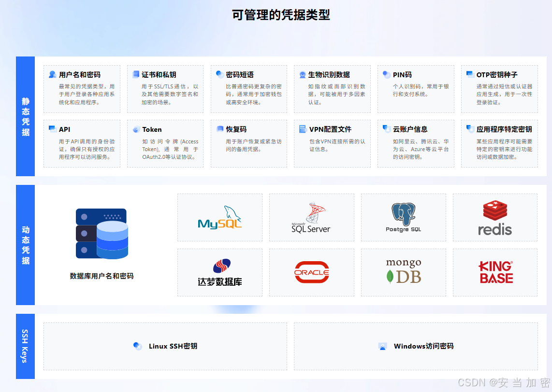This screenshot has width=552, height=392.
Task: Pick the mongoDB logo card
Action: pos(404,272)
